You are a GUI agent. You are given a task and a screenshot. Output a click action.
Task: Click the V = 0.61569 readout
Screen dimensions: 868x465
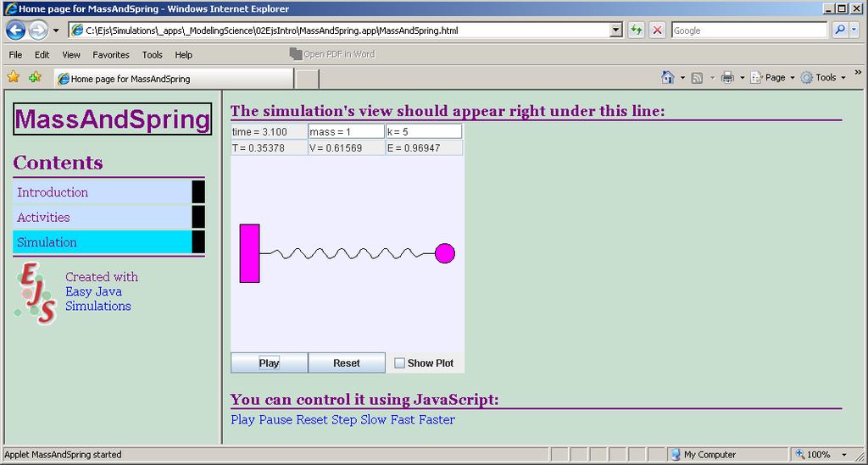click(346, 147)
